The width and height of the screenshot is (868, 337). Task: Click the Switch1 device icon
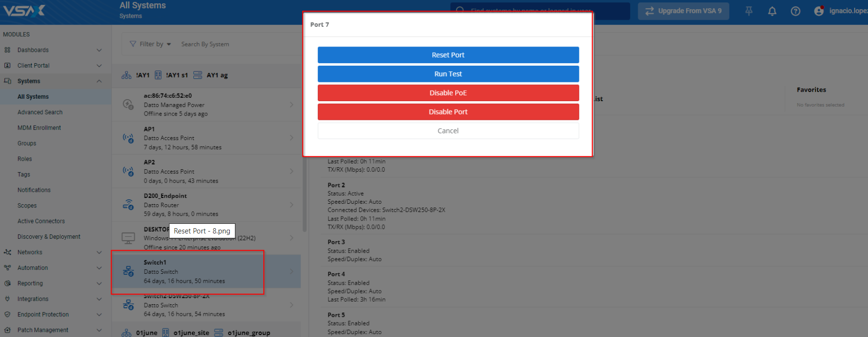[x=128, y=271]
